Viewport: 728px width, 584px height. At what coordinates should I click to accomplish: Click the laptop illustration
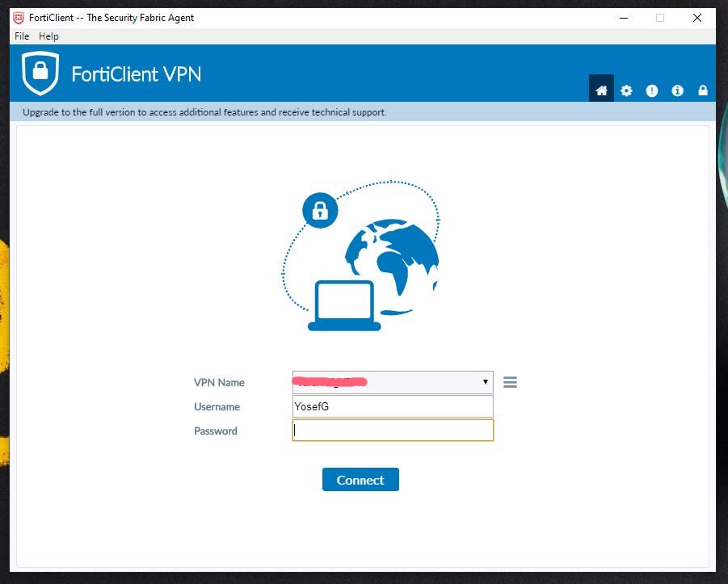tap(344, 307)
